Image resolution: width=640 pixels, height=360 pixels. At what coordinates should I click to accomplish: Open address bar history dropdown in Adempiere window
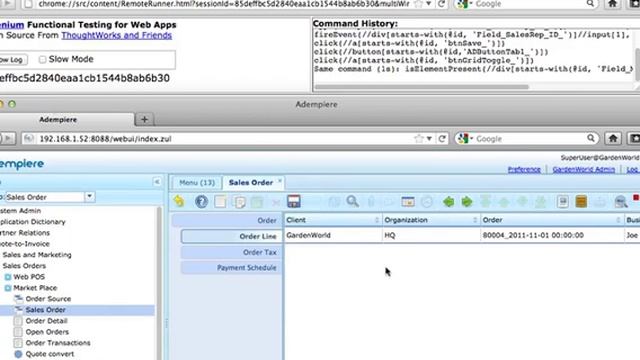(429, 139)
